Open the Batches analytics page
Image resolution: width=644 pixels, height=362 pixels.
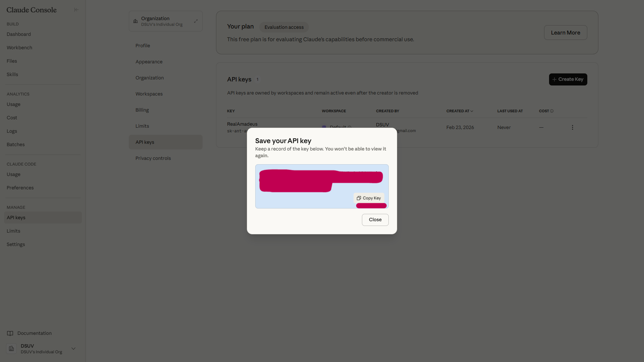click(16, 144)
